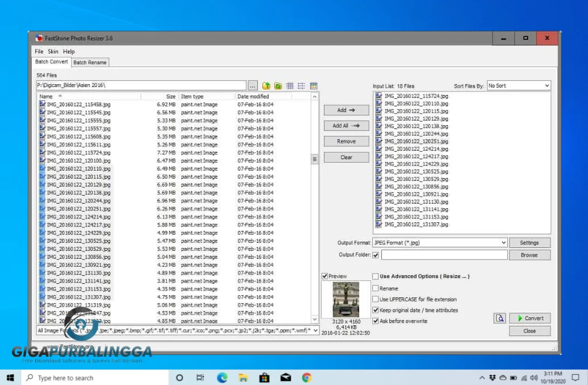
Task: Switch to the Batch Rename tab
Action: pos(89,63)
